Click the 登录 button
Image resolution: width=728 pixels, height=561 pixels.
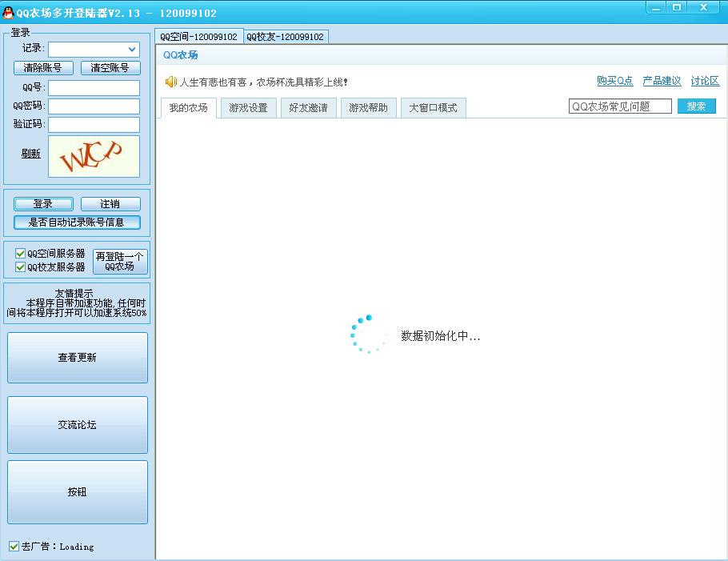(43, 204)
